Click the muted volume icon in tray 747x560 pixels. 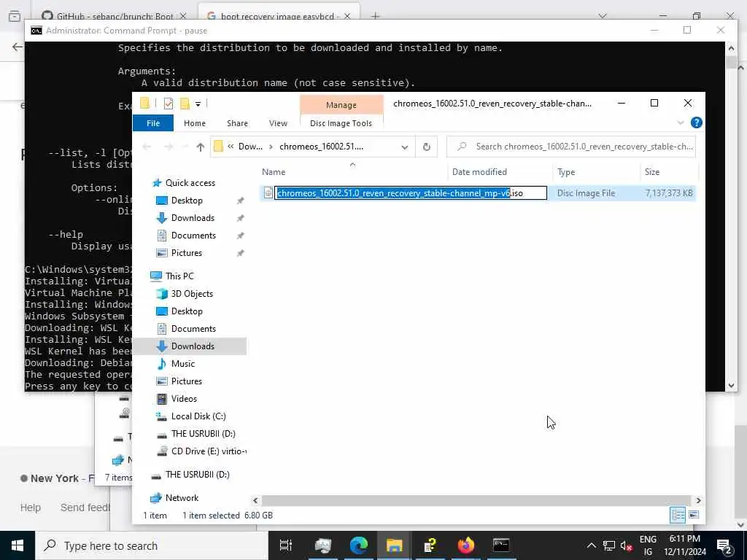pos(627,545)
